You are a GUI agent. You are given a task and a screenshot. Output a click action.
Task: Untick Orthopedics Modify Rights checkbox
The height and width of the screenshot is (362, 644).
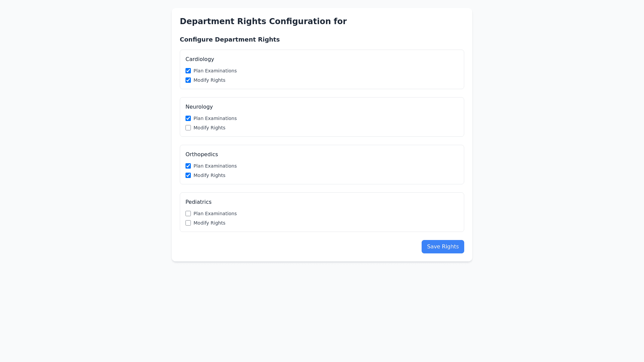[x=188, y=175]
